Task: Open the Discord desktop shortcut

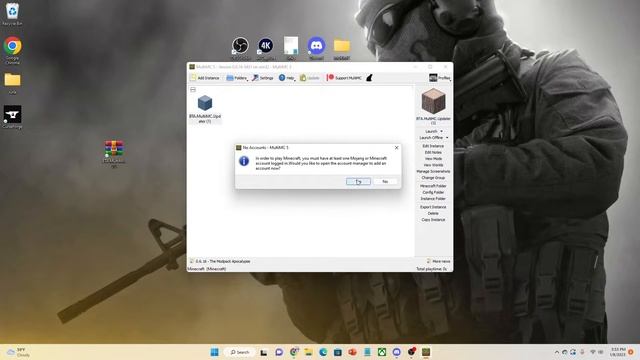Action: [316, 48]
